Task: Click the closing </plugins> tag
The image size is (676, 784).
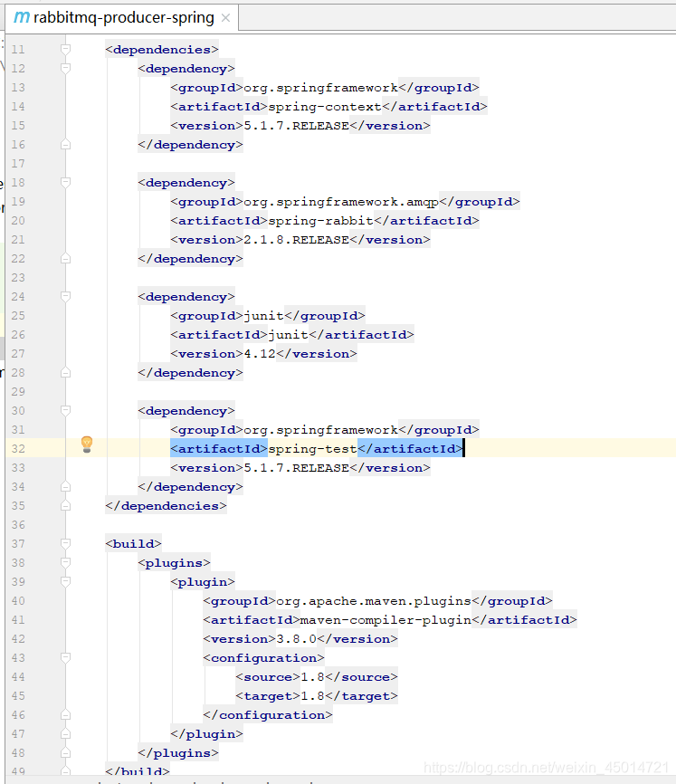Action: [x=178, y=753]
